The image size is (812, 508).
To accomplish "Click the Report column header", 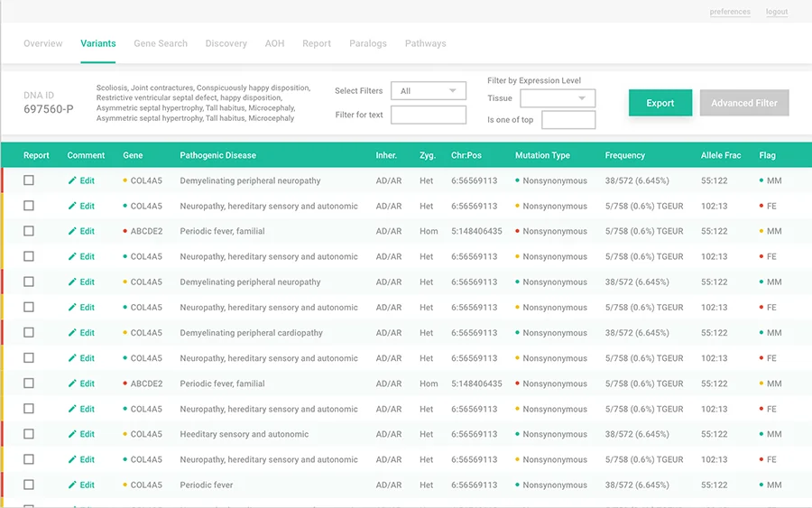I will (36, 155).
